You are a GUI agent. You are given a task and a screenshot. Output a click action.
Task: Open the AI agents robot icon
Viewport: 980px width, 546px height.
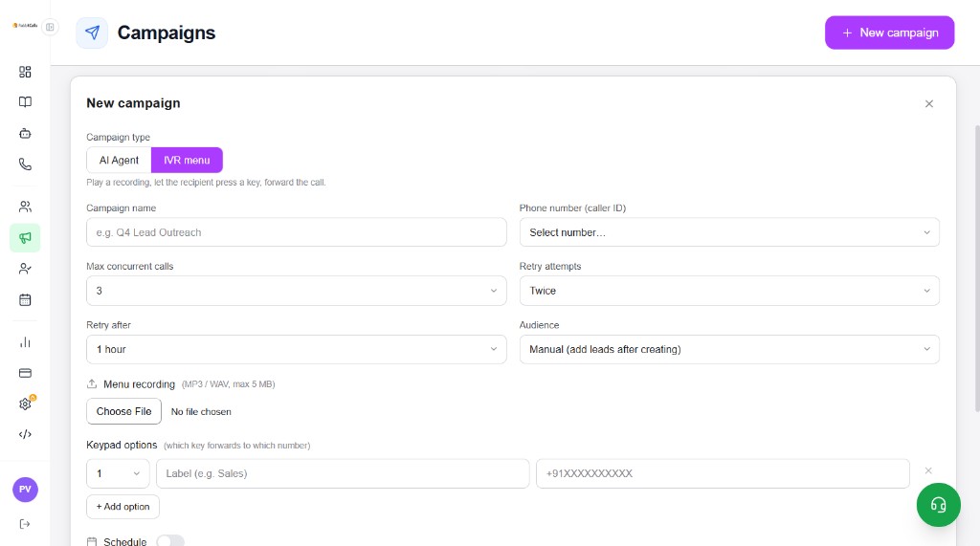pos(25,133)
